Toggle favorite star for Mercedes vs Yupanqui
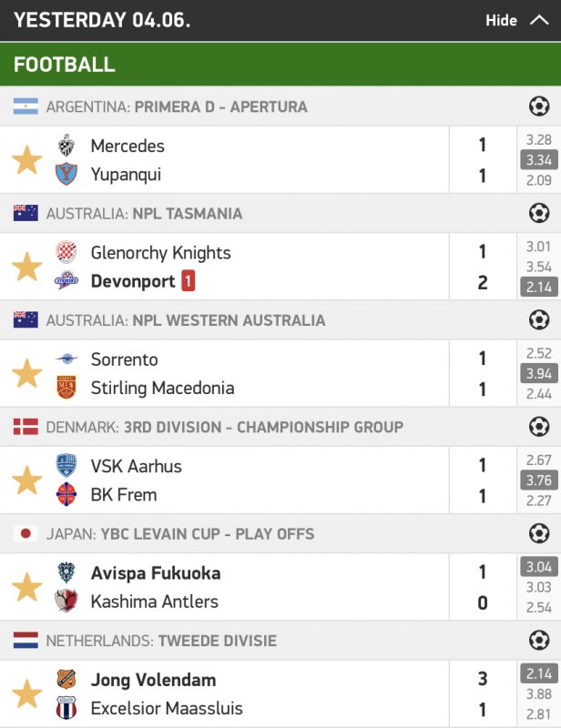This screenshot has width=561, height=728. tap(26, 160)
